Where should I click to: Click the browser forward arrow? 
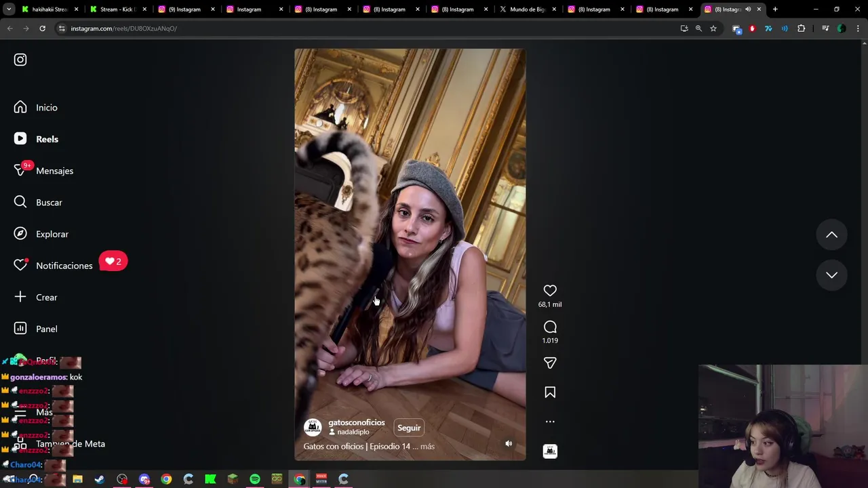(26, 28)
